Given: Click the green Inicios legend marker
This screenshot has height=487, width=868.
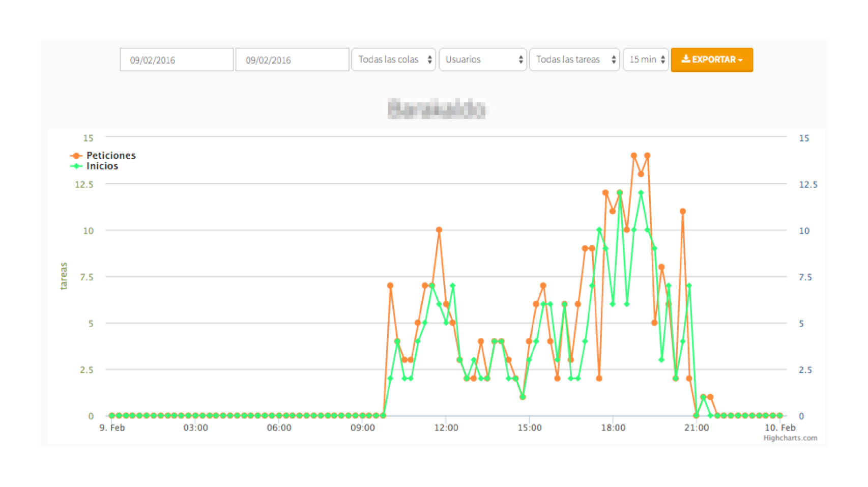Looking at the screenshot, I should [76, 166].
